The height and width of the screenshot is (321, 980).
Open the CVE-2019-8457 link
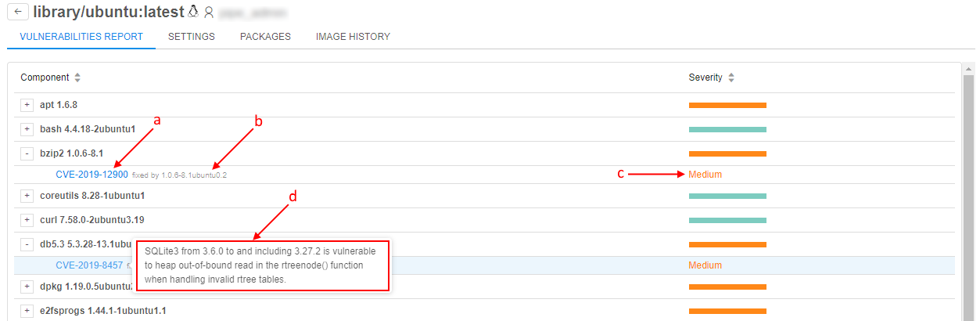[x=89, y=265]
